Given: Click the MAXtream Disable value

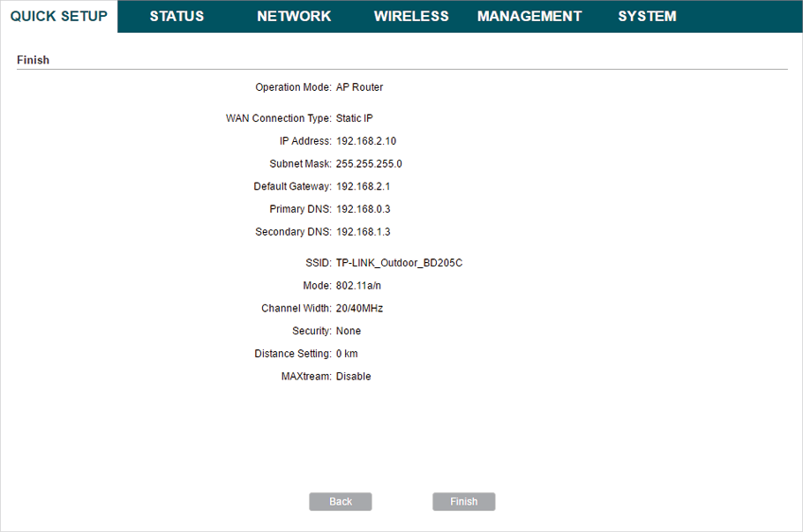Looking at the screenshot, I should 353,377.
